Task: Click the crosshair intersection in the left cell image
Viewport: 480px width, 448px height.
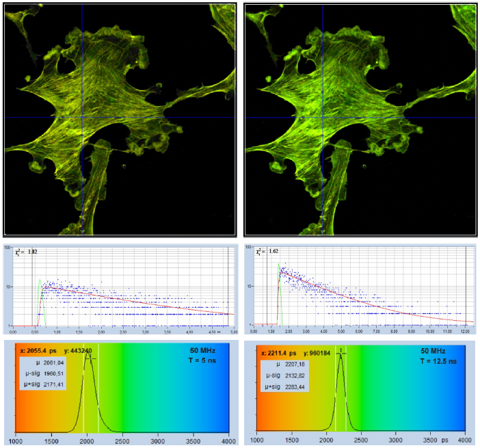Action: (82, 117)
